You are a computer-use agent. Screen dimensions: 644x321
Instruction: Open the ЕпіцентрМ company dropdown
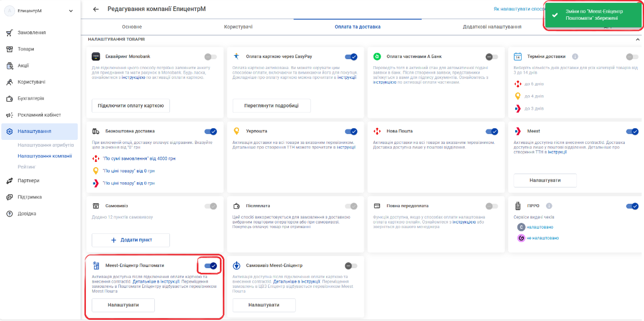point(40,11)
